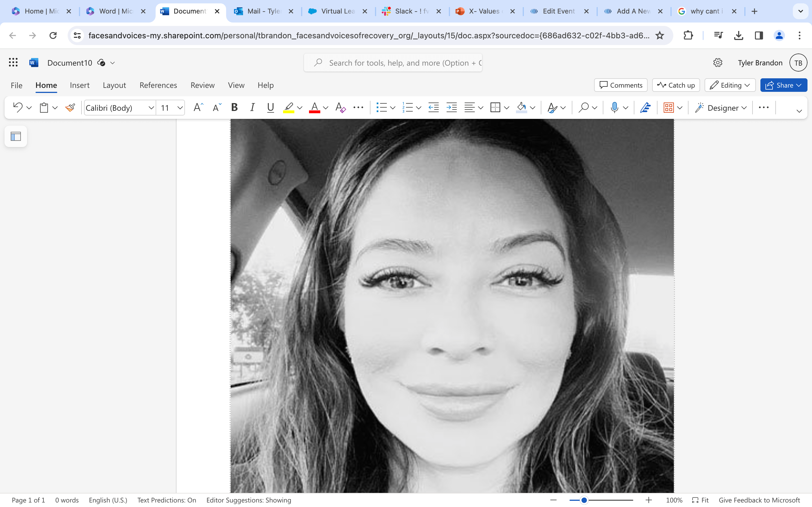Open the Microsoft app launcher grid
This screenshot has height=507, width=812.
point(13,62)
